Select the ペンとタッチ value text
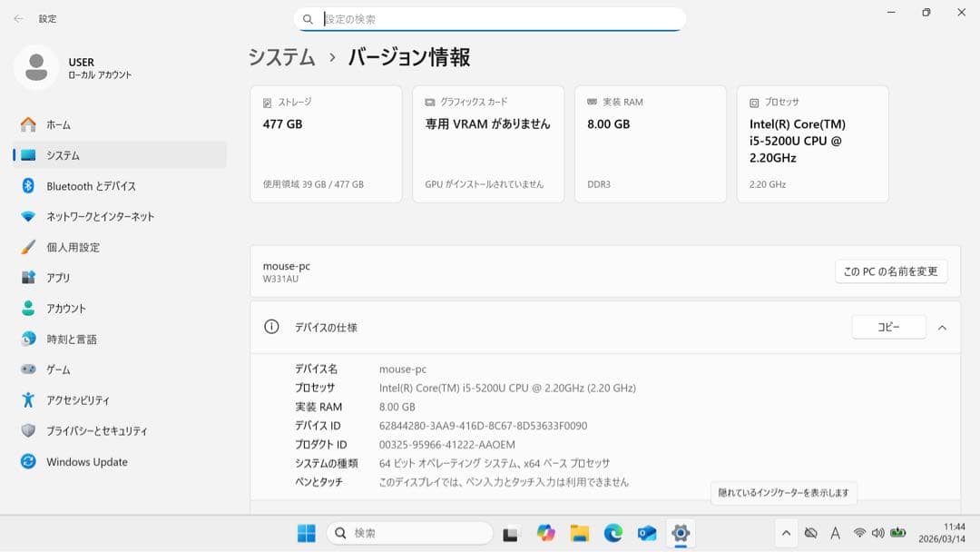The width and height of the screenshot is (980, 552). click(x=504, y=482)
